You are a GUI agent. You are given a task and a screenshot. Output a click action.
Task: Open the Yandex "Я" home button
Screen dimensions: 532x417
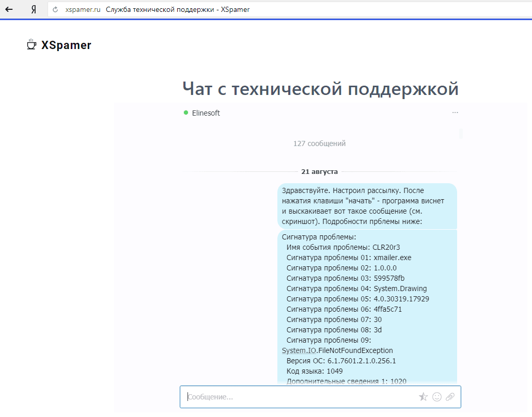34,9
